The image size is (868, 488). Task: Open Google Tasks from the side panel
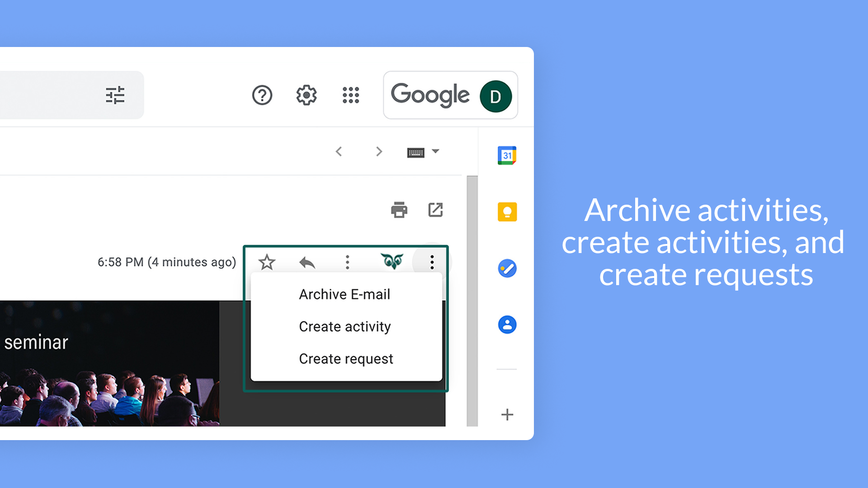pos(507,268)
